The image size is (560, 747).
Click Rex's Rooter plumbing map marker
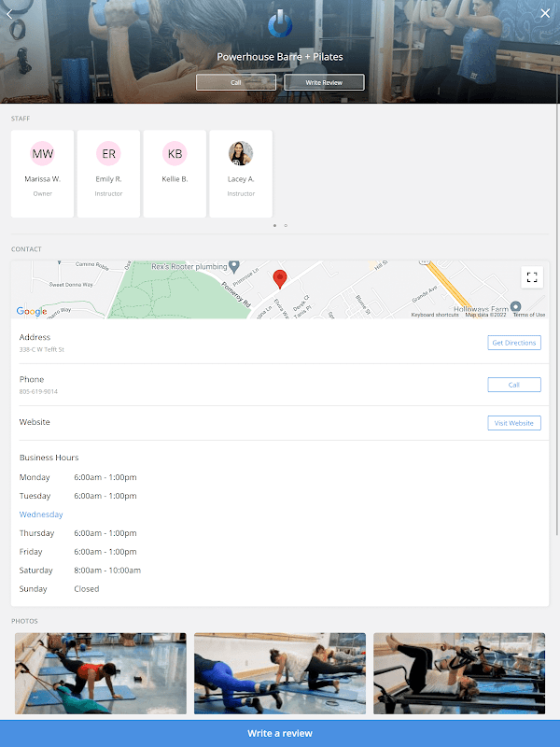point(234,266)
